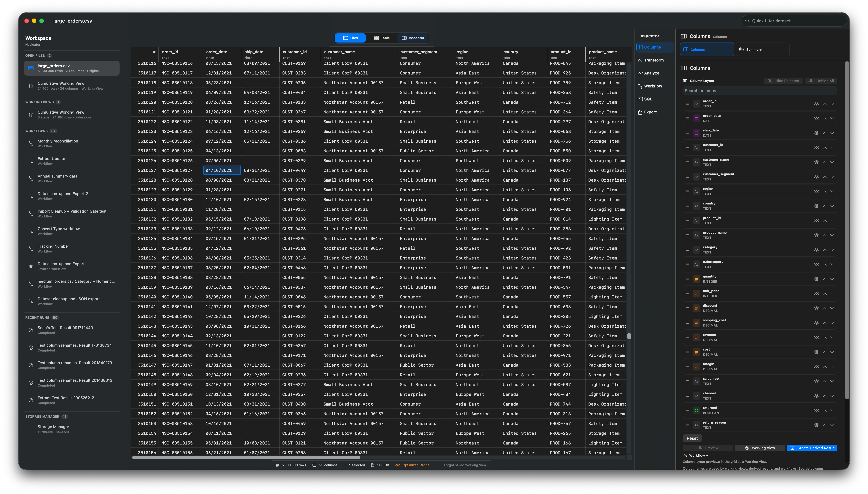
Task: Click the large_orders.csv table file icon
Action: click(x=31, y=68)
